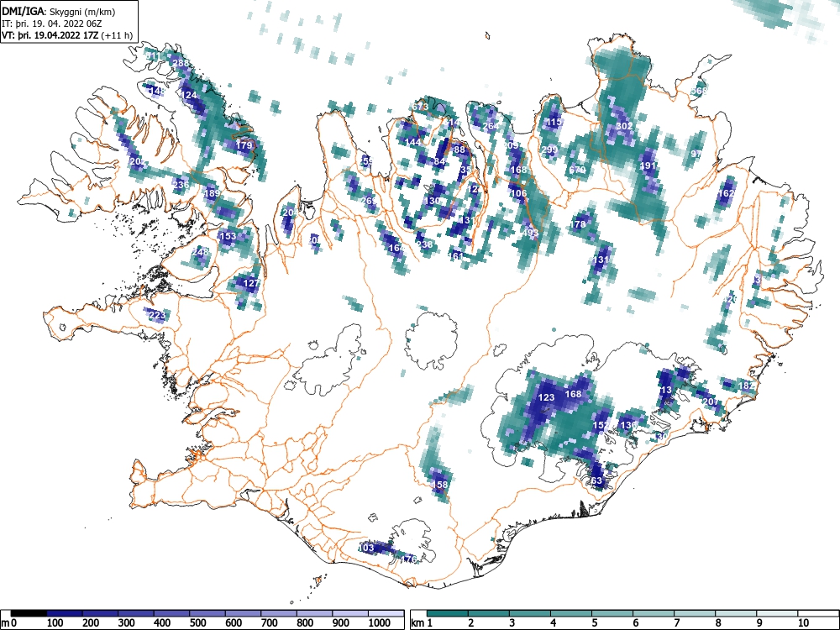Select visibility value 158 on the map
The image size is (840, 630).
pyautogui.click(x=439, y=485)
